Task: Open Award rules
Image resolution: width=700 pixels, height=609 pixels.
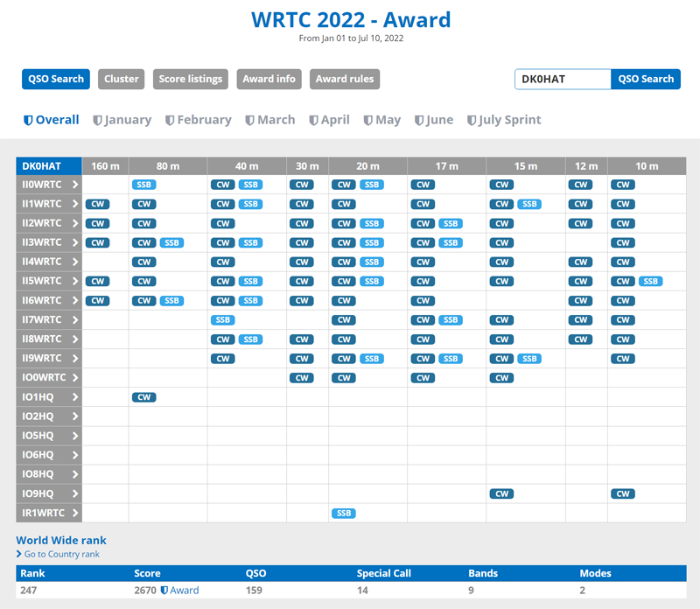Action: click(345, 79)
